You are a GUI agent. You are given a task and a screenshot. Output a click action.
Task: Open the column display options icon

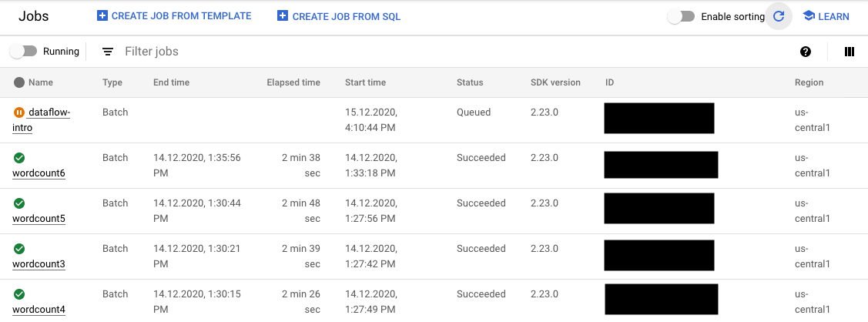coord(850,52)
